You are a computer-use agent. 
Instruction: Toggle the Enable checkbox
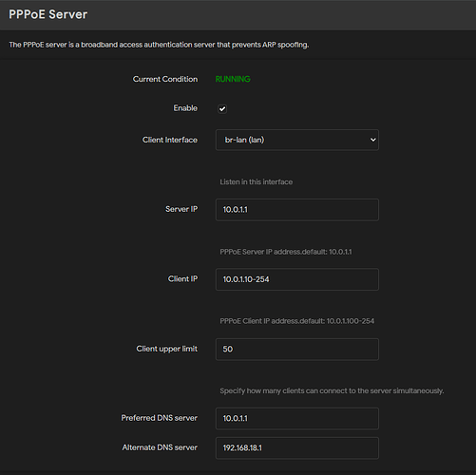click(x=222, y=109)
